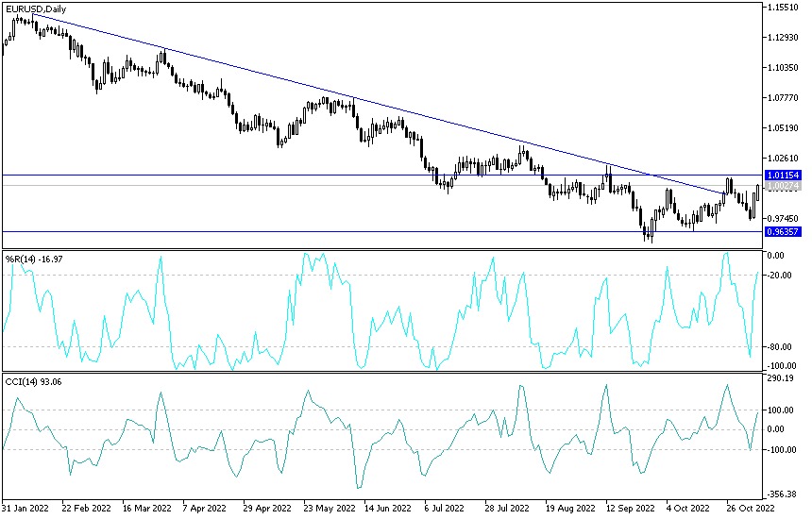Viewport: 812px width, 519px height.
Task: Click the CCI(14) 93.06 indicator label
Action: pos(33,382)
